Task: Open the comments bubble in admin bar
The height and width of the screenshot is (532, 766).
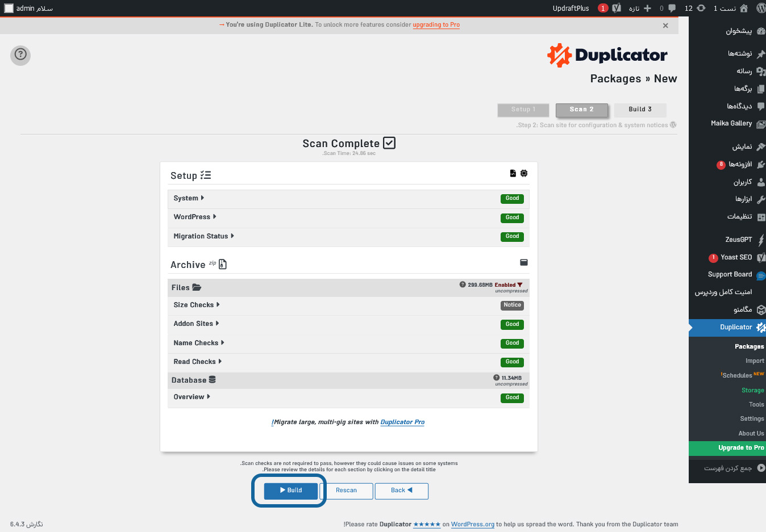Action: pyautogui.click(x=672, y=8)
